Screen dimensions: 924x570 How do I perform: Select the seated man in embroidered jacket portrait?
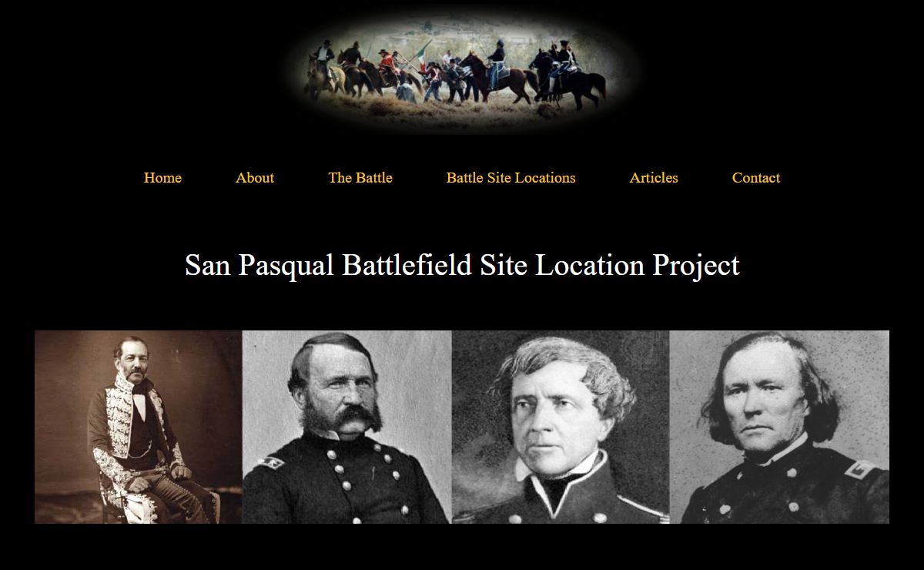139,427
